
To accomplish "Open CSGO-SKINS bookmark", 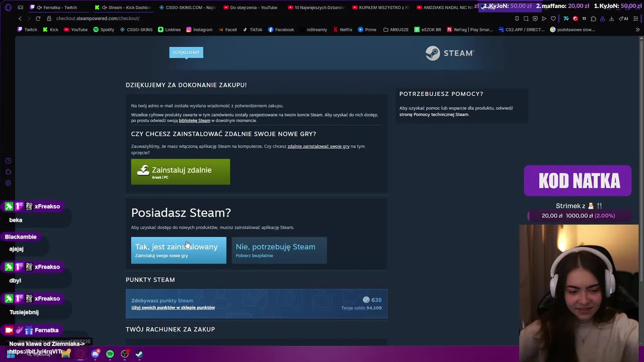I will tap(136, 30).
